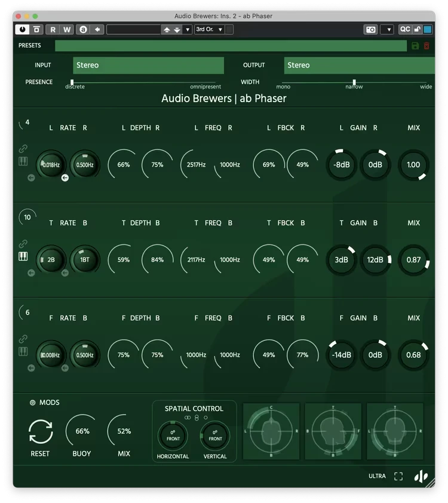Click the 66% BUOY dial
Image resolution: width=448 pixels, height=503 pixels.
pos(82,431)
